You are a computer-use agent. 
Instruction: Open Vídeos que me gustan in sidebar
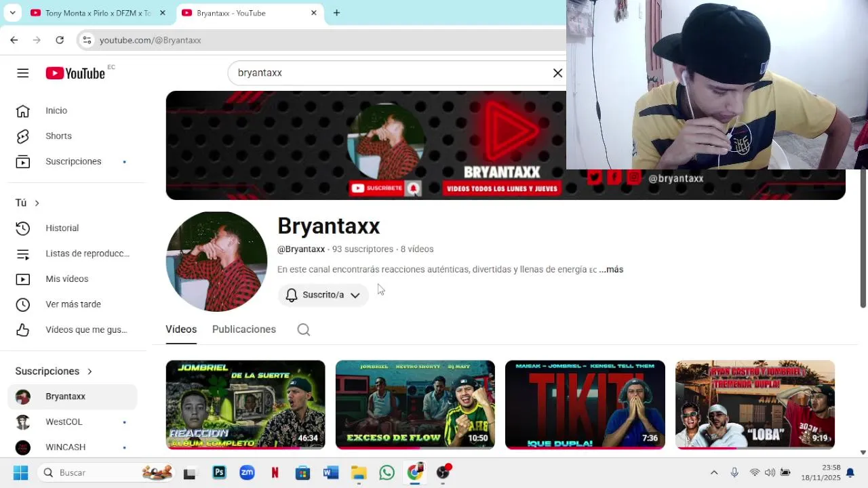coord(73,330)
